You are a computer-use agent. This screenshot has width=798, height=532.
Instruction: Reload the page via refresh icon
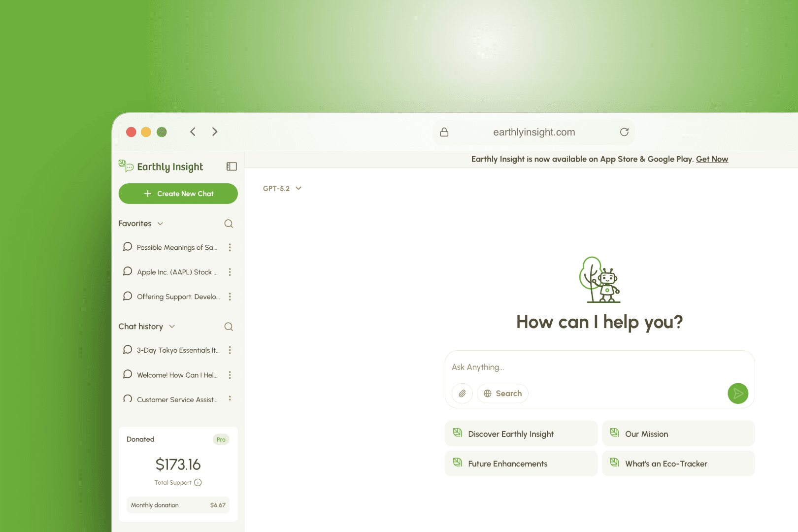pos(624,132)
